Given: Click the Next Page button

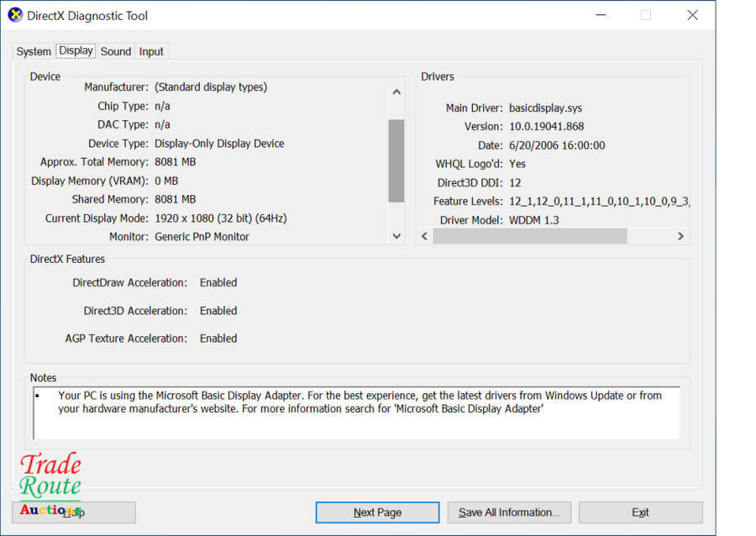Looking at the screenshot, I should [x=377, y=512].
